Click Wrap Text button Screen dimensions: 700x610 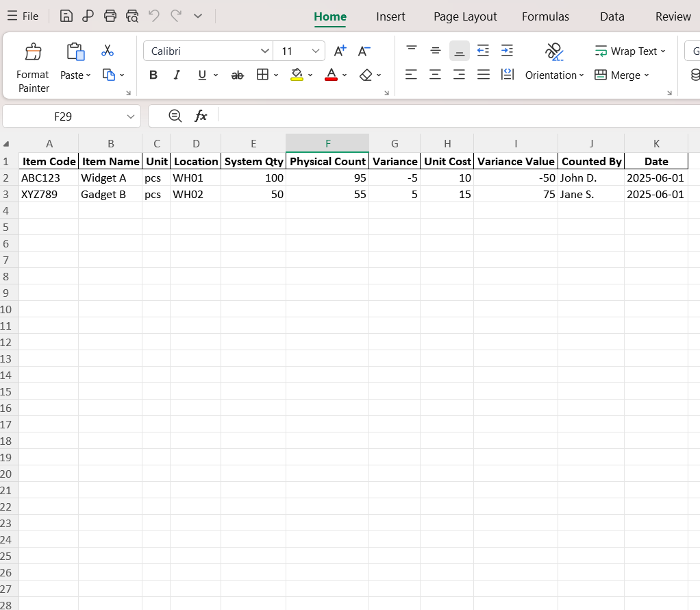pyautogui.click(x=630, y=51)
